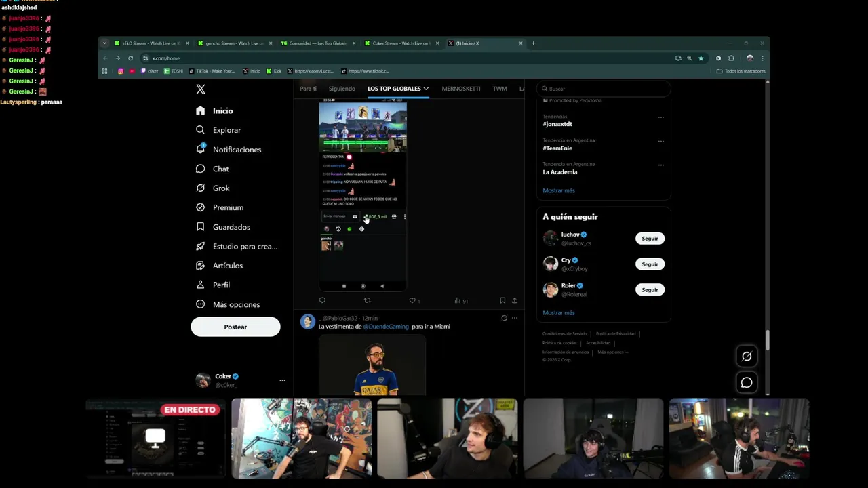Open Artículos in the sidebar
The height and width of the screenshot is (488, 868).
point(219,266)
